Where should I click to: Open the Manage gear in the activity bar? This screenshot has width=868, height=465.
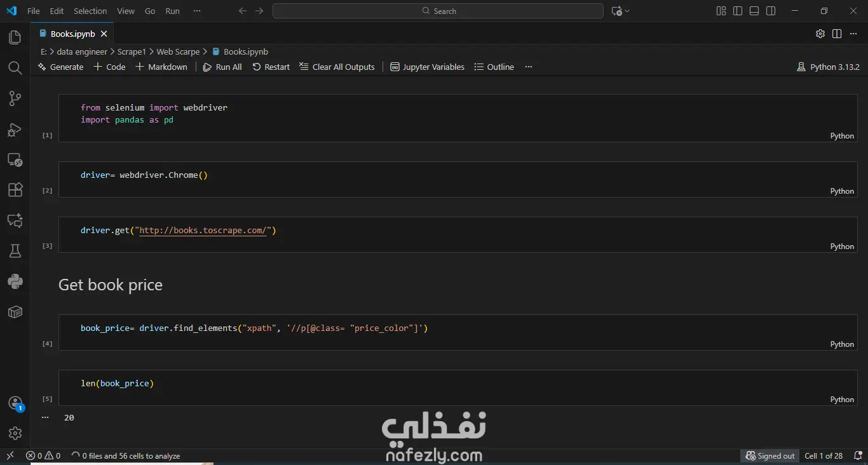pyautogui.click(x=15, y=433)
